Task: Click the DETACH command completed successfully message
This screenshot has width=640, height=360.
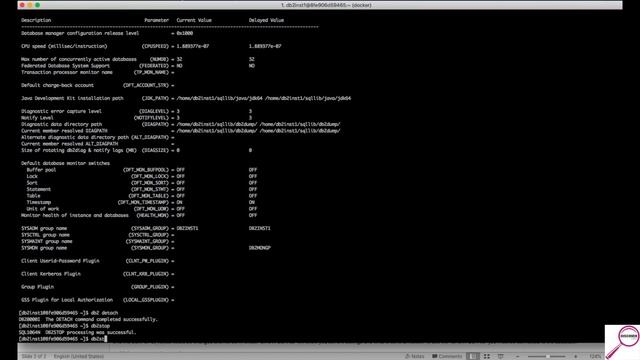Action: tap(88, 320)
